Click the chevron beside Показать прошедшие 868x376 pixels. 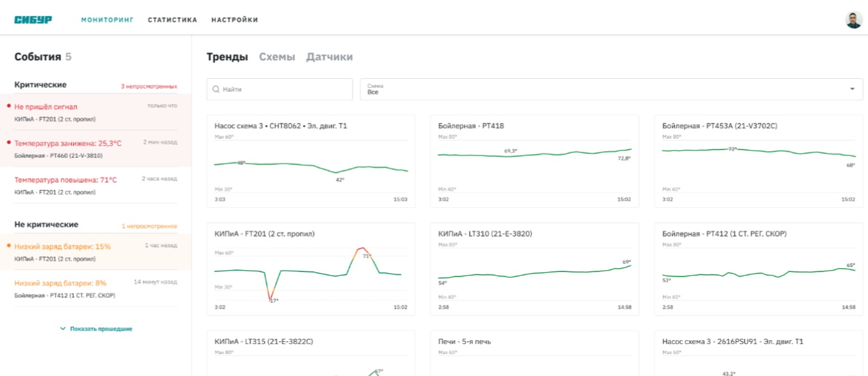(x=63, y=329)
